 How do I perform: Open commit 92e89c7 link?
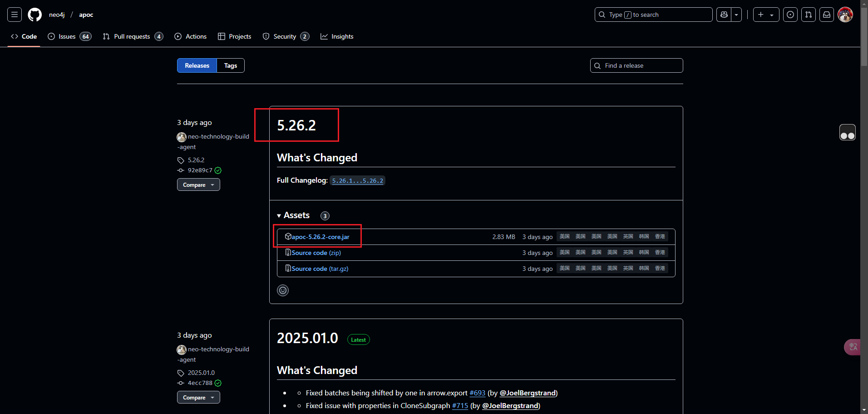click(x=200, y=170)
